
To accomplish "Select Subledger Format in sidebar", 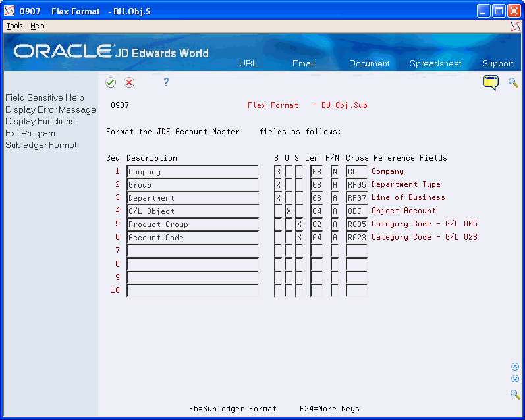I will click(x=41, y=145).
